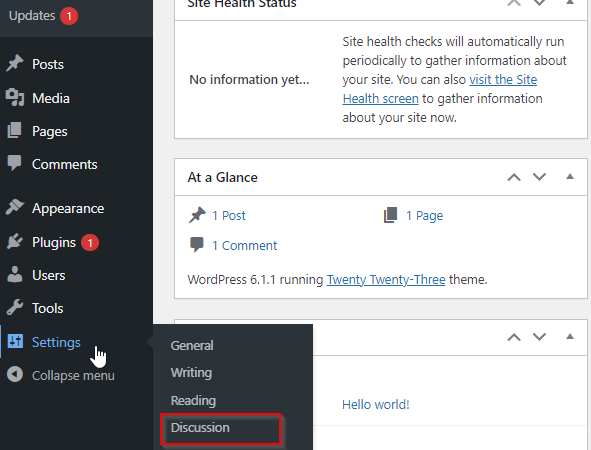Screen dimensions: 591x450
Task: Open the Posts menu
Action: pyautogui.click(x=48, y=64)
